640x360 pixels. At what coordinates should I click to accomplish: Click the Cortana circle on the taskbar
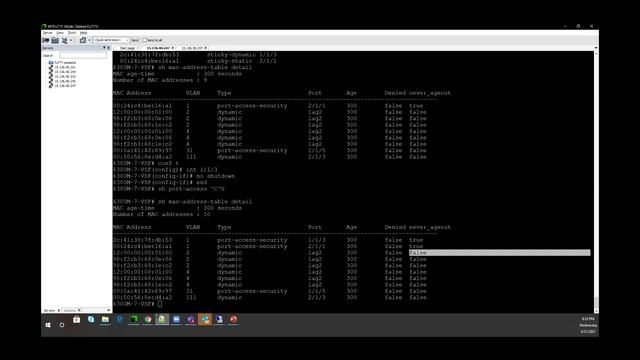pos(62,325)
